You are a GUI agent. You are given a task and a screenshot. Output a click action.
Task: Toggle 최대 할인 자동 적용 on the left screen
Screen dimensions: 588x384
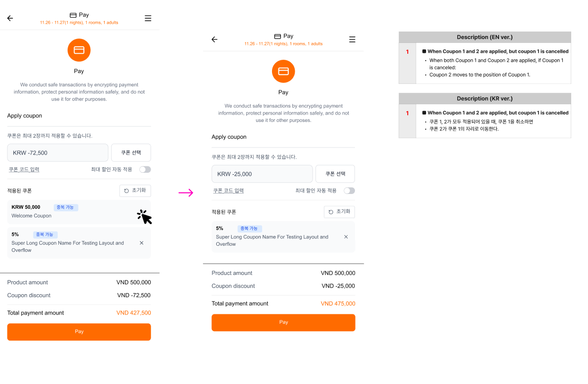point(145,169)
